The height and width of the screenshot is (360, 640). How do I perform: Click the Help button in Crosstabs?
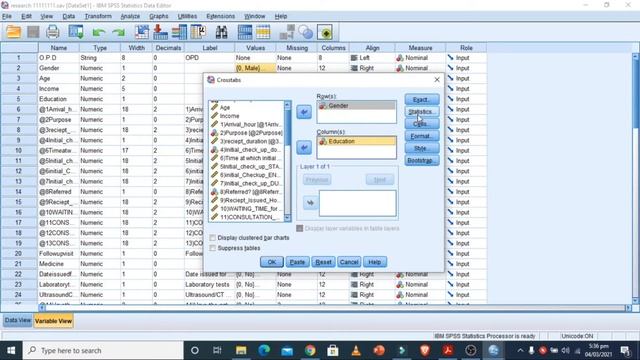(375, 262)
